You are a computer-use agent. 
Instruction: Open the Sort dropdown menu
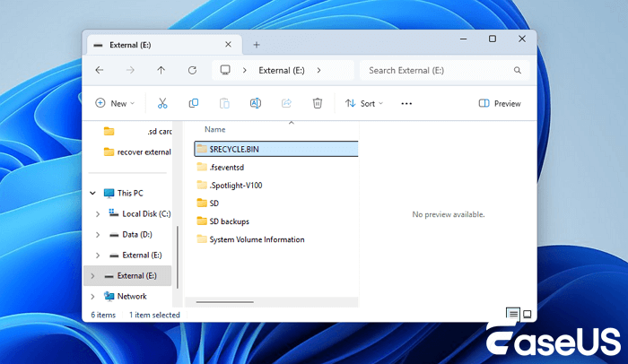tap(363, 104)
